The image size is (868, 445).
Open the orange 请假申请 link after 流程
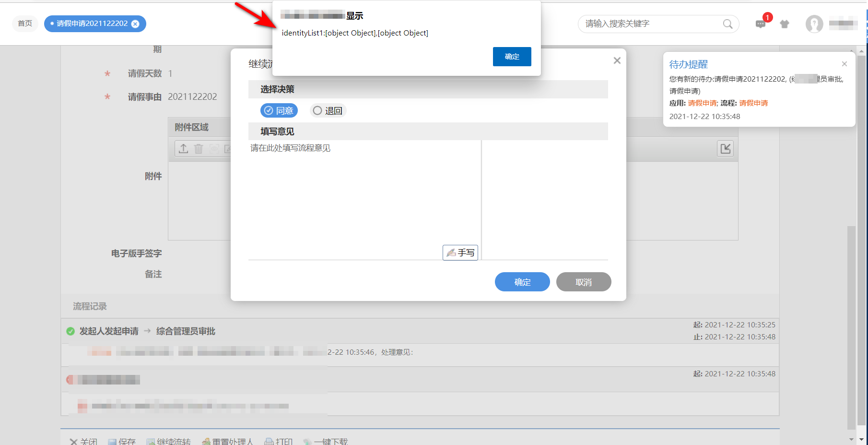[x=753, y=103]
